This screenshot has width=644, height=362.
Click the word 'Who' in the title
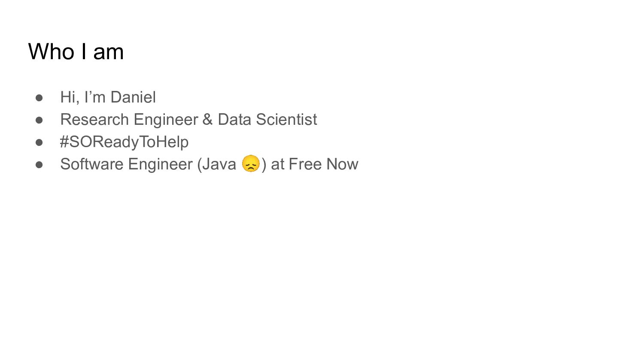pos(52,52)
